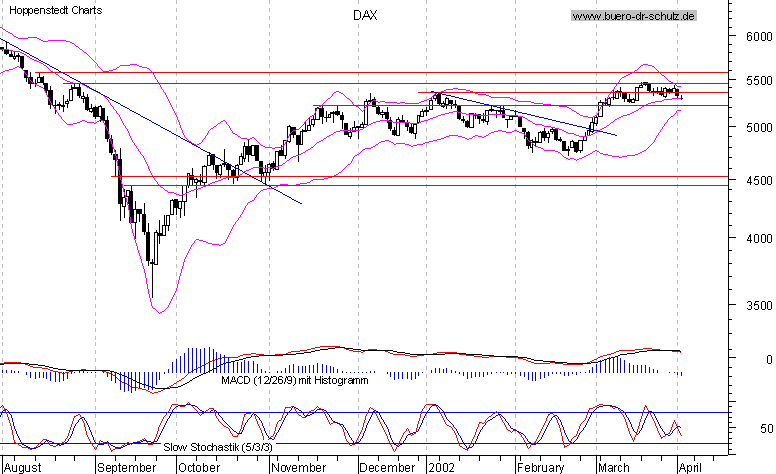Click the DAX chart title
The height and width of the screenshot is (474, 776).
[x=365, y=15]
